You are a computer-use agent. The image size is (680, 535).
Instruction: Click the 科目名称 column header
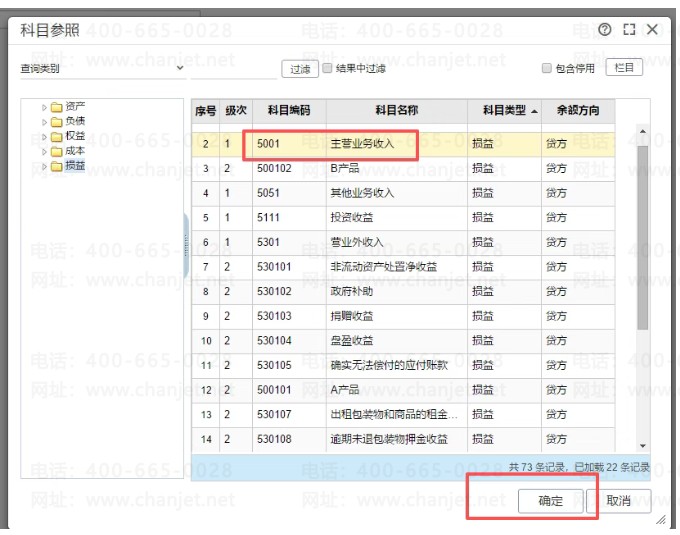(x=397, y=111)
